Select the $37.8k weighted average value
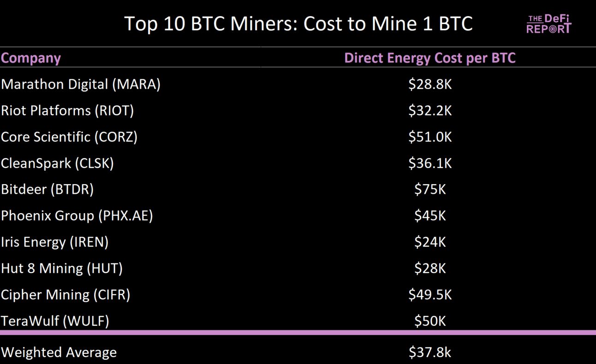 pos(430,352)
